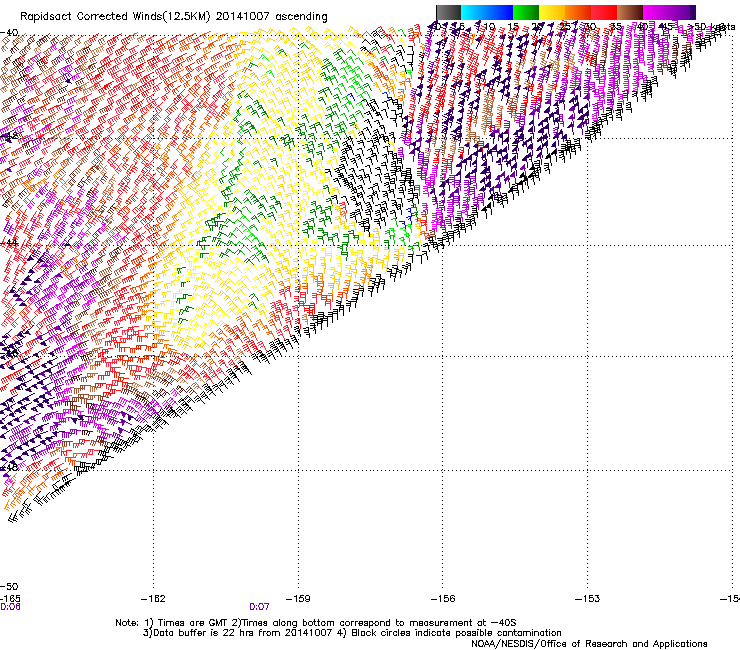740x650 pixels.
Task: Click the NOAA/NESDIS attribution text
Action: pos(589,644)
